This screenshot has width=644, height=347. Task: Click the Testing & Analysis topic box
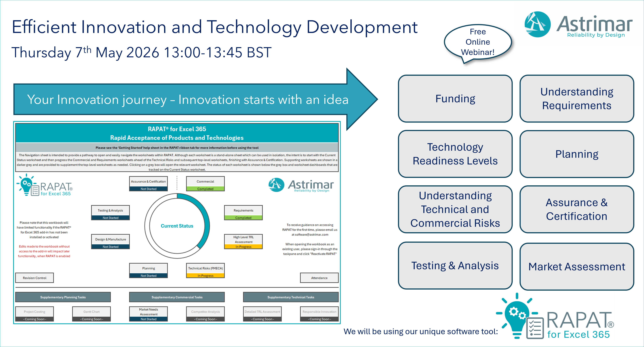tap(455, 265)
